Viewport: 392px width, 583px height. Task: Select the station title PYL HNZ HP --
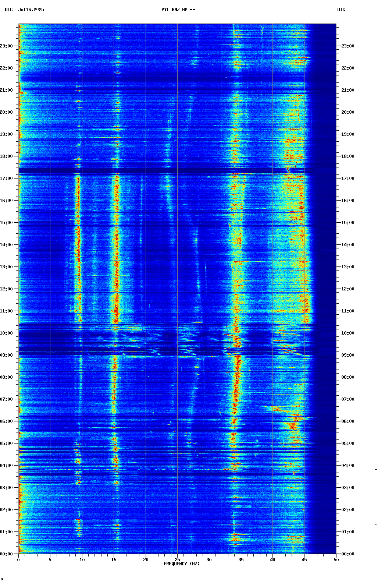tap(178, 10)
